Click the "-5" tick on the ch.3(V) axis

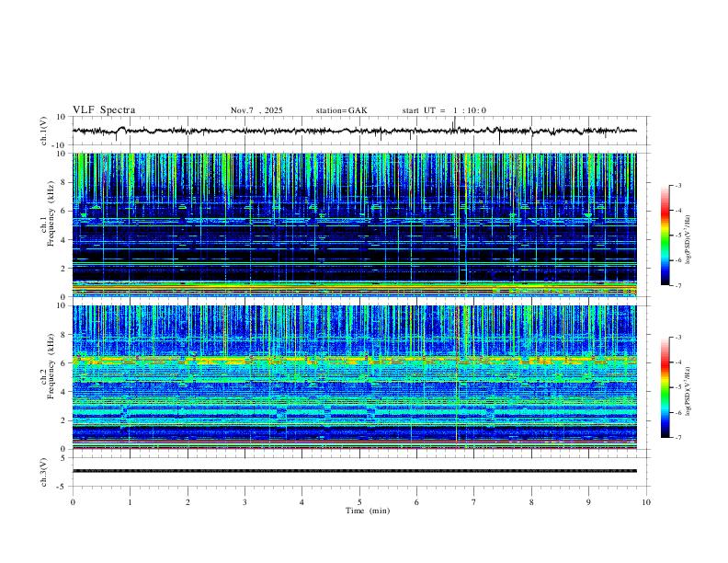tap(63, 487)
